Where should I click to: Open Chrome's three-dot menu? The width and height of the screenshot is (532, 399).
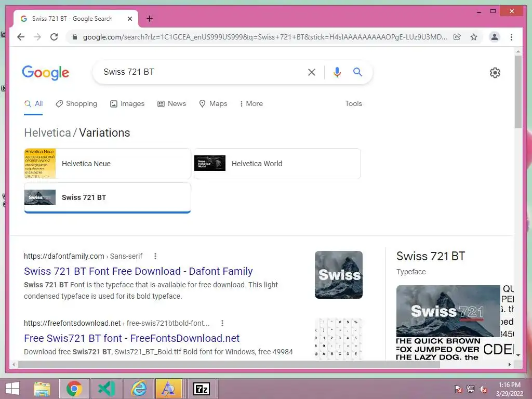[511, 37]
